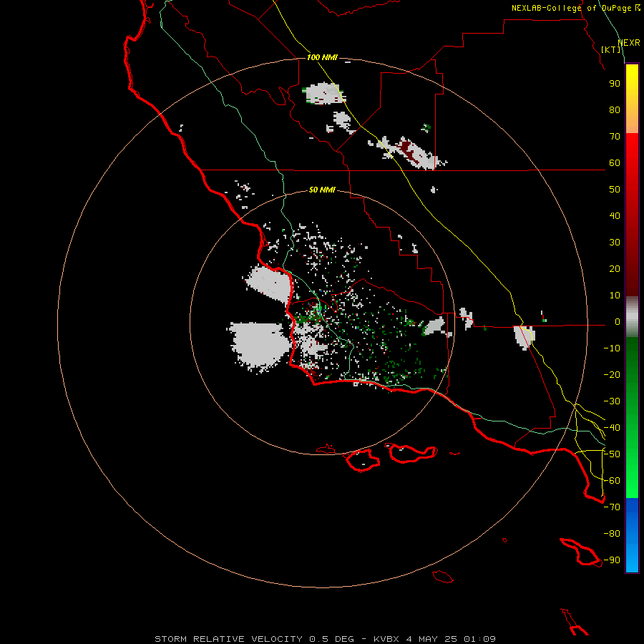Image resolution: width=644 pixels, height=644 pixels.
Task: Click the 'NEXR' label above the color scale
Action: (x=629, y=43)
